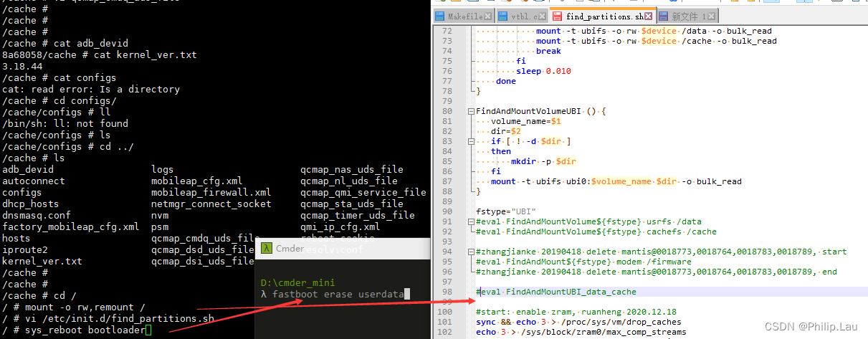Click 'mount -o rw,remount /' terminal line
This screenshot has height=339, width=868.
(x=85, y=307)
